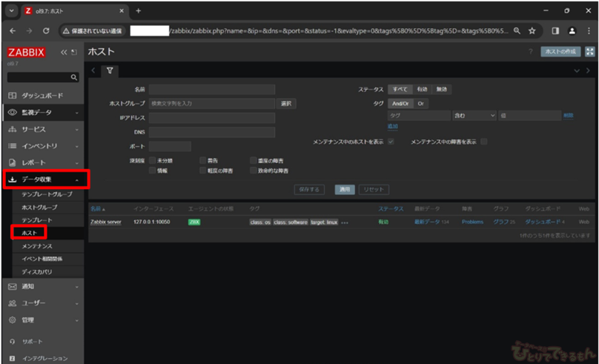The image size is (599, 364).
Task: Open the tag operator '含む' dropdown
Action: click(474, 116)
